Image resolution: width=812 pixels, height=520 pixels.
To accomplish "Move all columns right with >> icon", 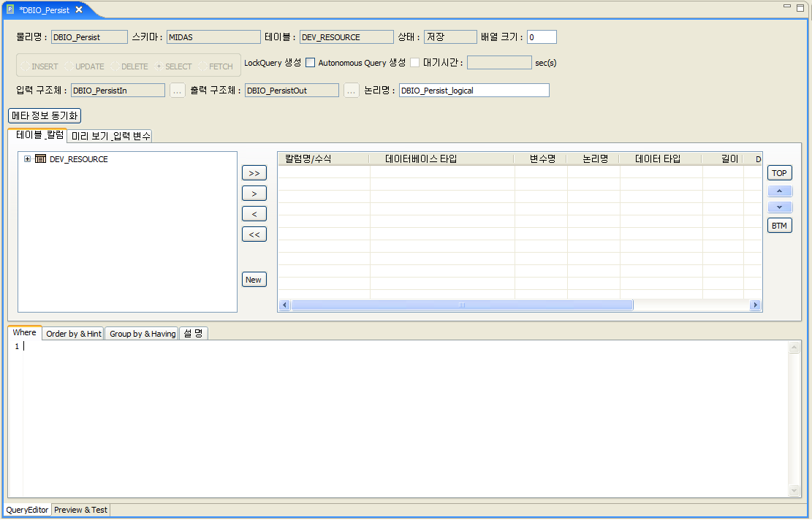I will [x=254, y=173].
